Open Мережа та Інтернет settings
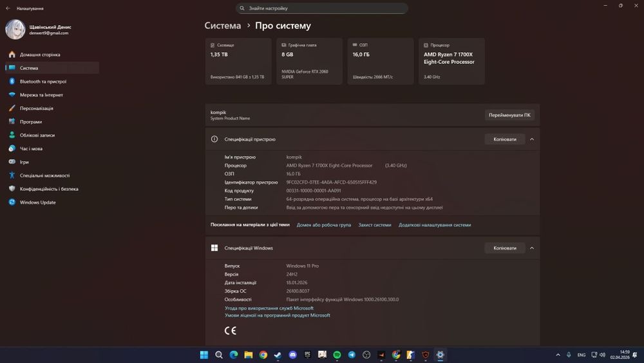 point(52,95)
